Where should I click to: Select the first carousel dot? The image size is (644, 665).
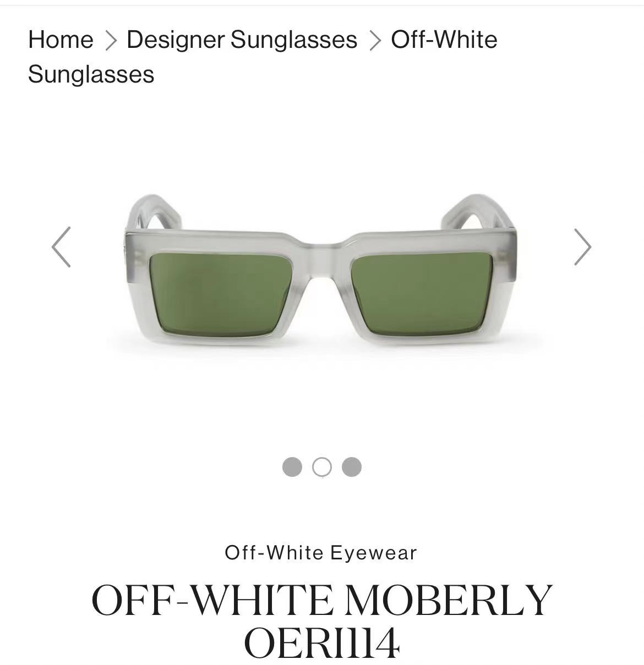(292, 467)
